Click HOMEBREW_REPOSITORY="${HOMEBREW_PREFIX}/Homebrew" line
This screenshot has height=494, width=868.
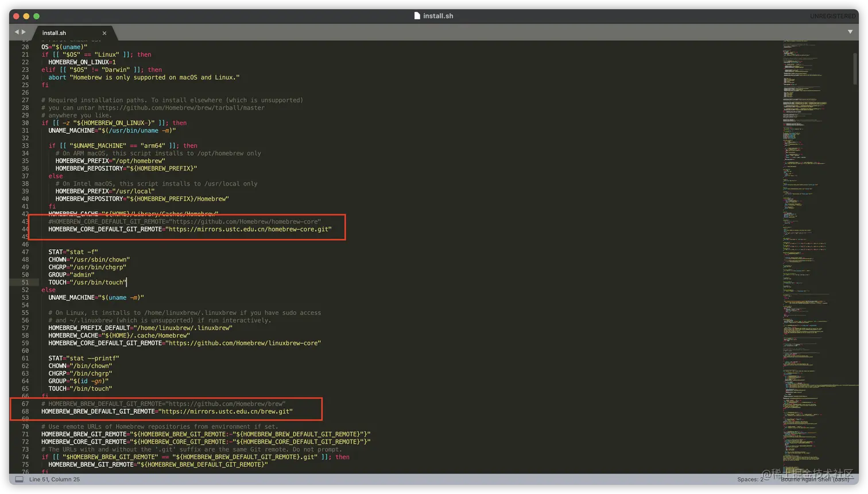[x=142, y=199]
